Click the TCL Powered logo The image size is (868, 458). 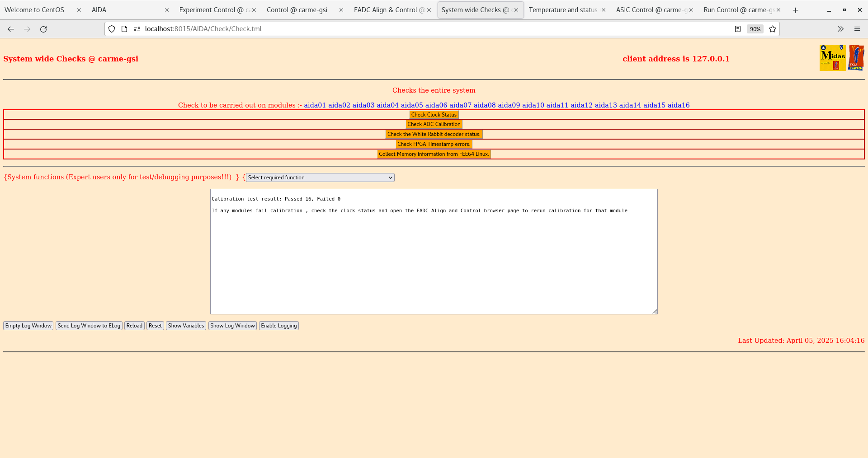(x=857, y=57)
